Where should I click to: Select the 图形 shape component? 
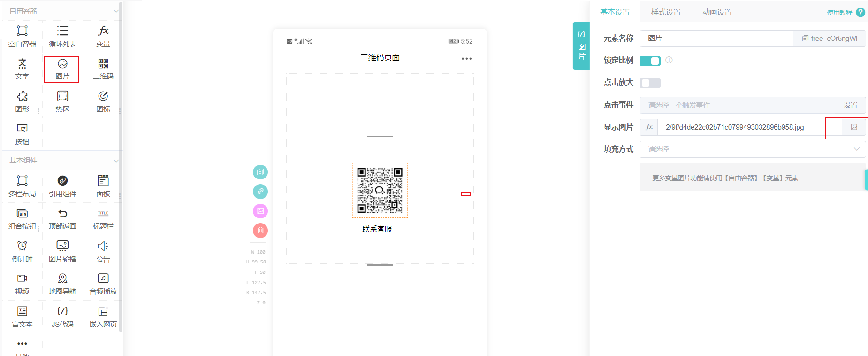click(x=22, y=101)
